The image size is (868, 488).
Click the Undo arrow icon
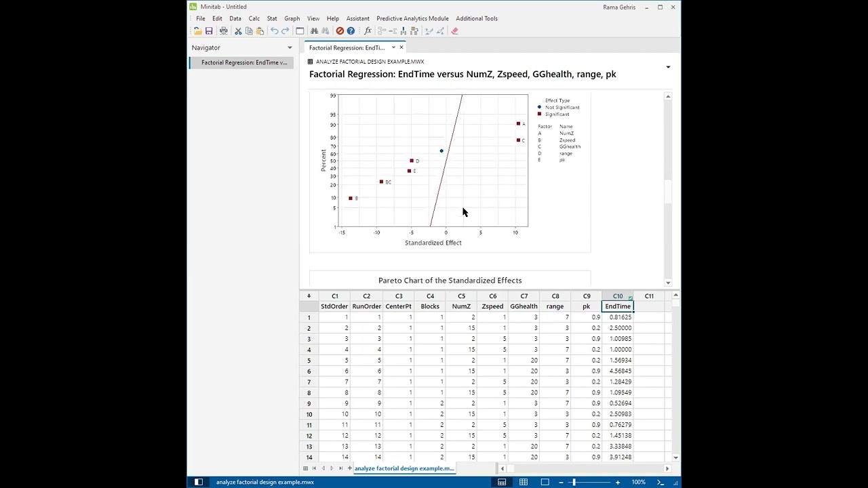[x=274, y=31]
